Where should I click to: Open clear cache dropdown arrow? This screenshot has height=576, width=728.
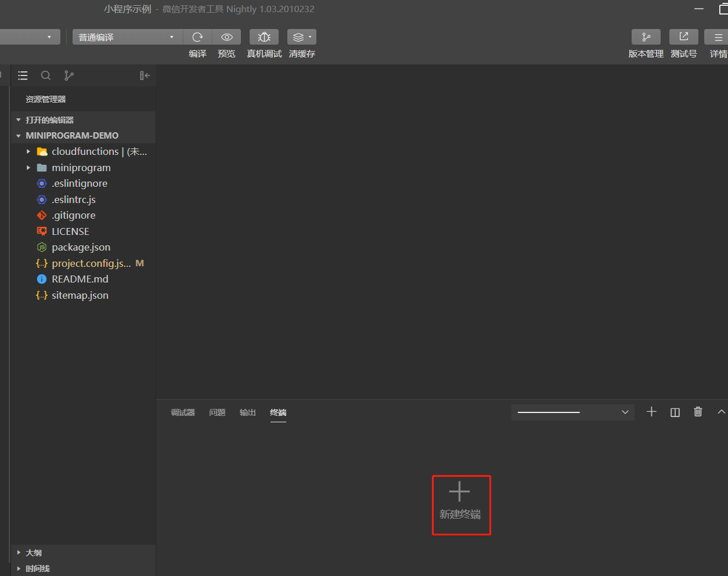(x=311, y=37)
